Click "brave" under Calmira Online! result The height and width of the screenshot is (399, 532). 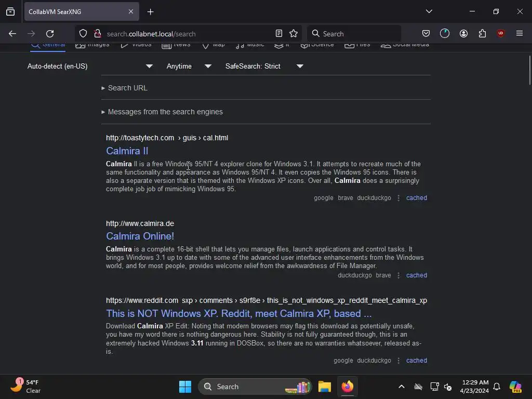(383, 275)
